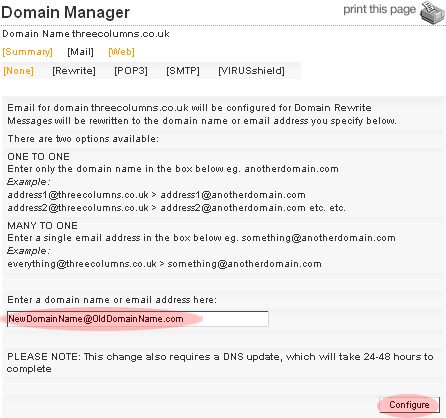This screenshot has height=418, width=446.
Task: Click the printer icon
Action: tap(432, 13)
